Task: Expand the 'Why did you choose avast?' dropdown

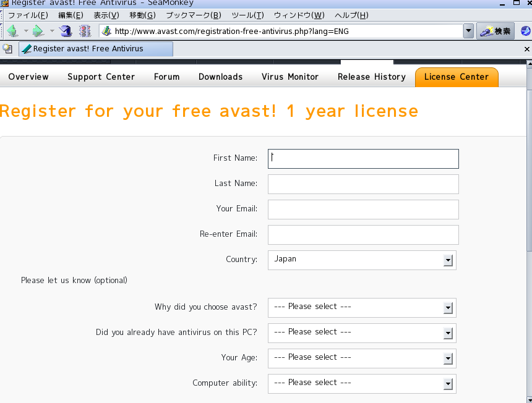Action: (x=448, y=308)
